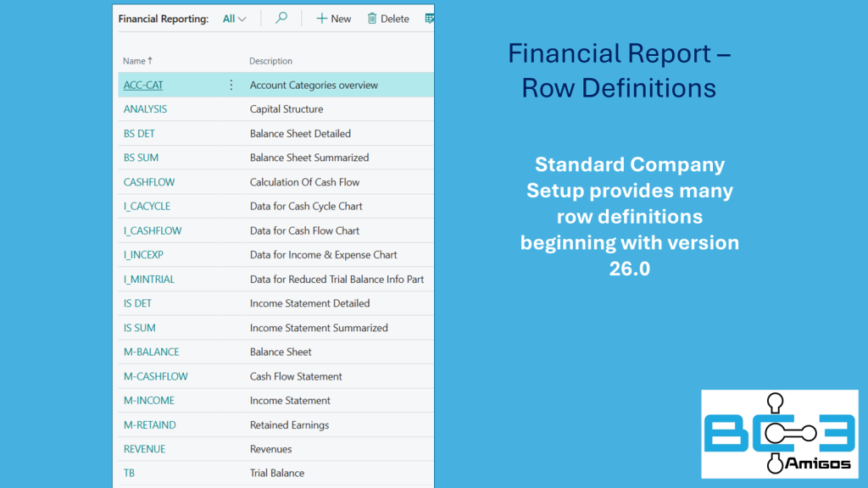Click the search magnifier icon
Screen dimensions: 868x488
(x=281, y=19)
